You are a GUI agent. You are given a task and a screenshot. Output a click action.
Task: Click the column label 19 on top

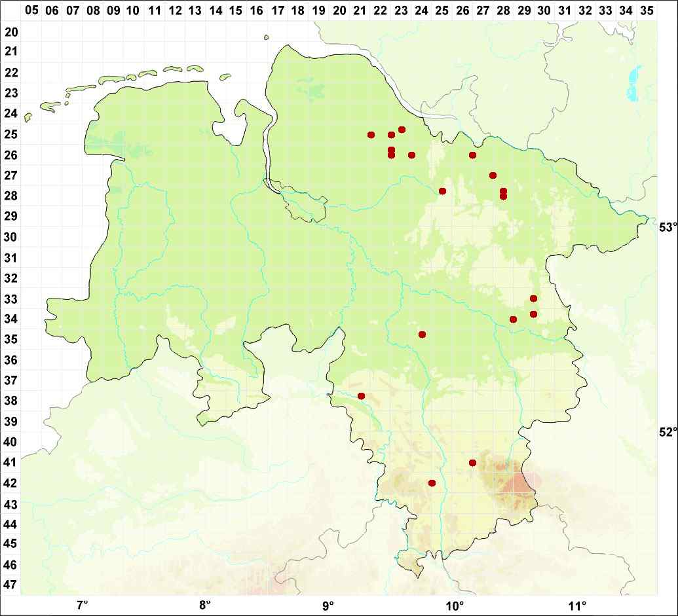click(318, 10)
